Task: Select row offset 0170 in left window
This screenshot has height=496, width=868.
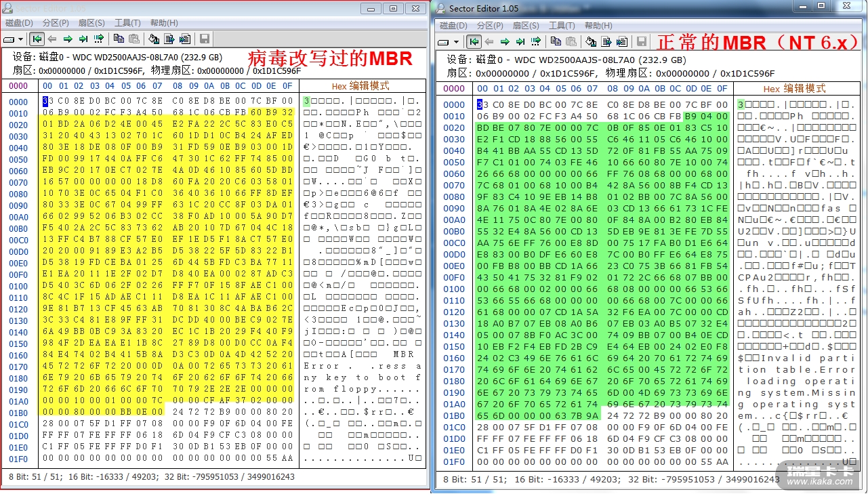Action: pyautogui.click(x=18, y=367)
